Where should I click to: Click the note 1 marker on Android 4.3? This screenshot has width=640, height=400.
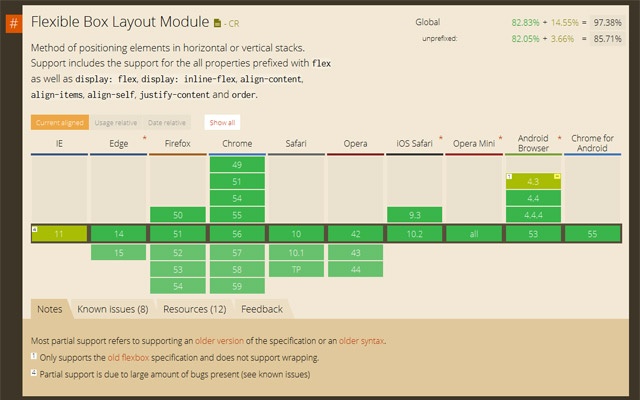[x=509, y=176]
